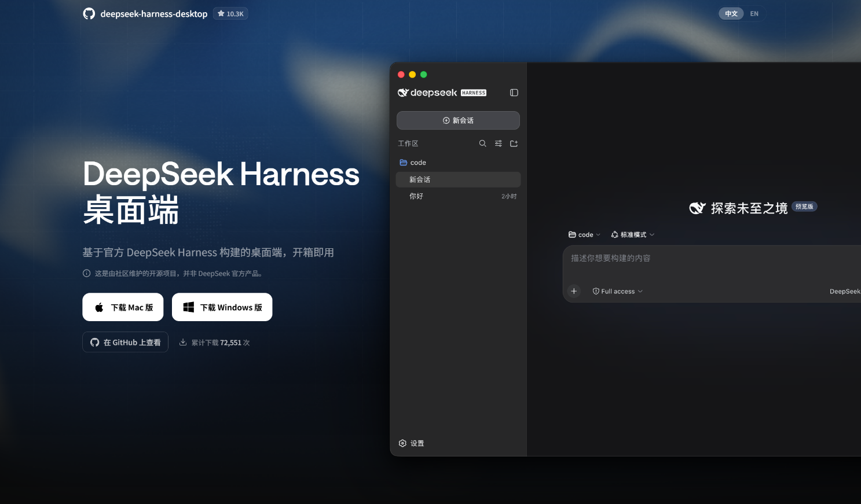Viewport: 861px width, 504px height.
Task: Maximize the app window with the green button
Action: pyautogui.click(x=424, y=75)
